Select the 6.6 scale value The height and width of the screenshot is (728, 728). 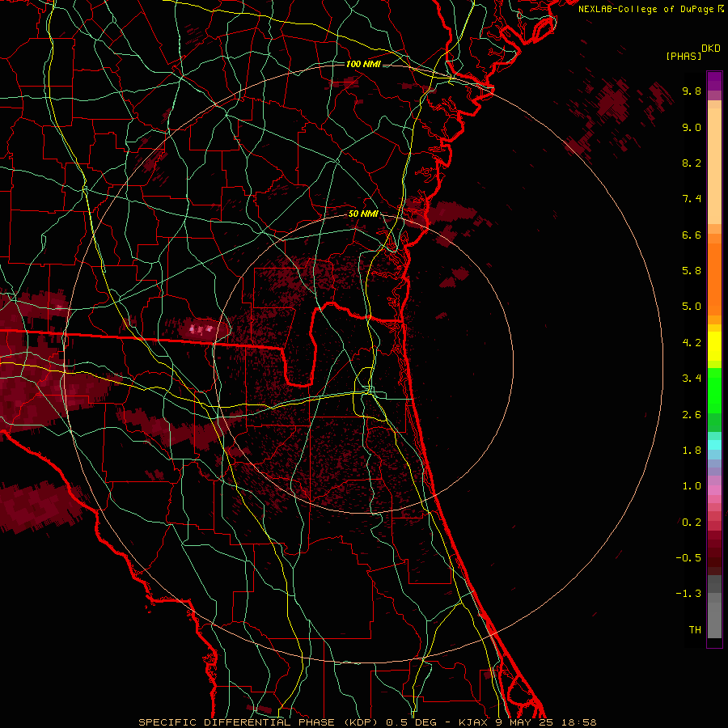[x=692, y=235]
